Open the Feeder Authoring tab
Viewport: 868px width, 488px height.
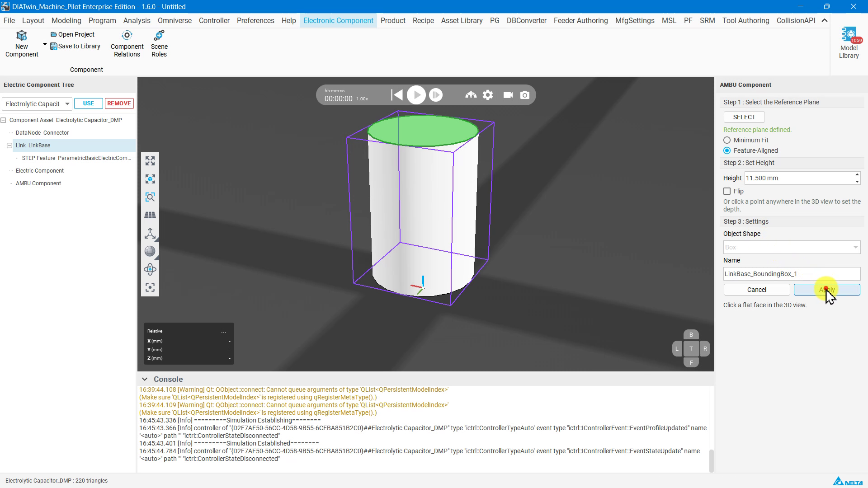580,20
